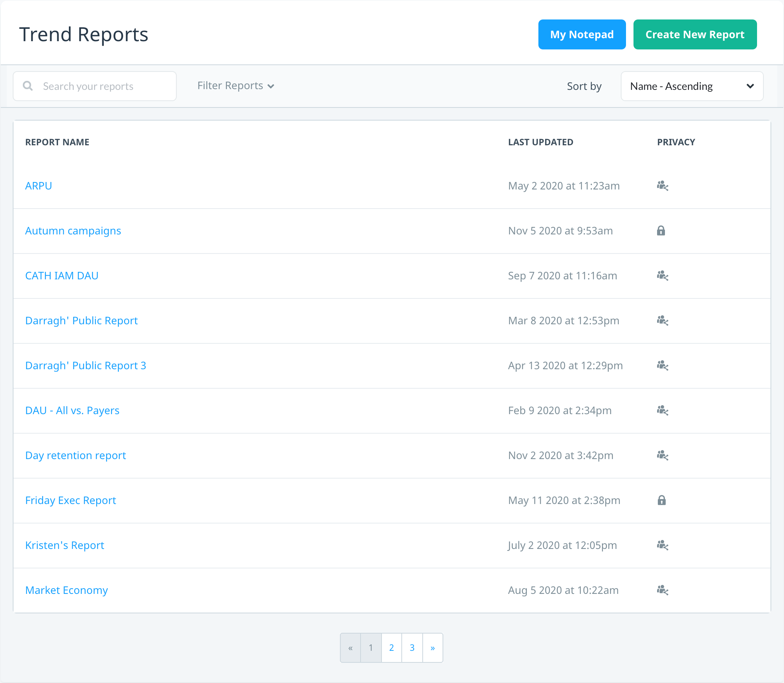Open the Filter Reports dropdown

click(235, 86)
